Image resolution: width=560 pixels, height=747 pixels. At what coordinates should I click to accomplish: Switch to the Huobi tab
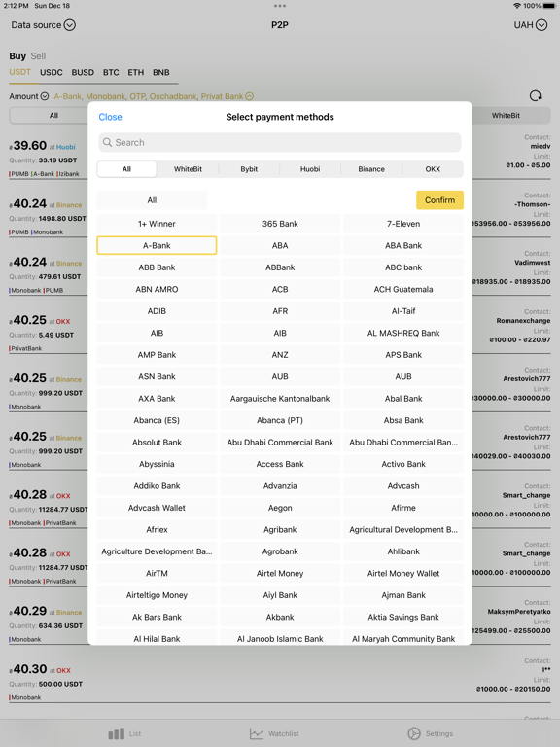tap(310, 169)
